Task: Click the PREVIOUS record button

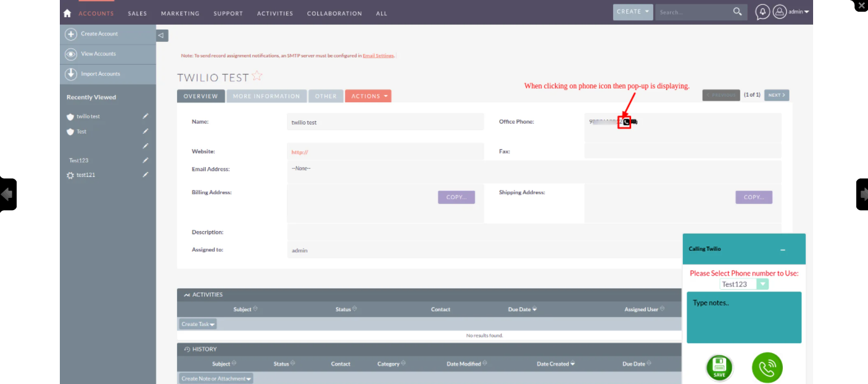Action: click(x=721, y=95)
